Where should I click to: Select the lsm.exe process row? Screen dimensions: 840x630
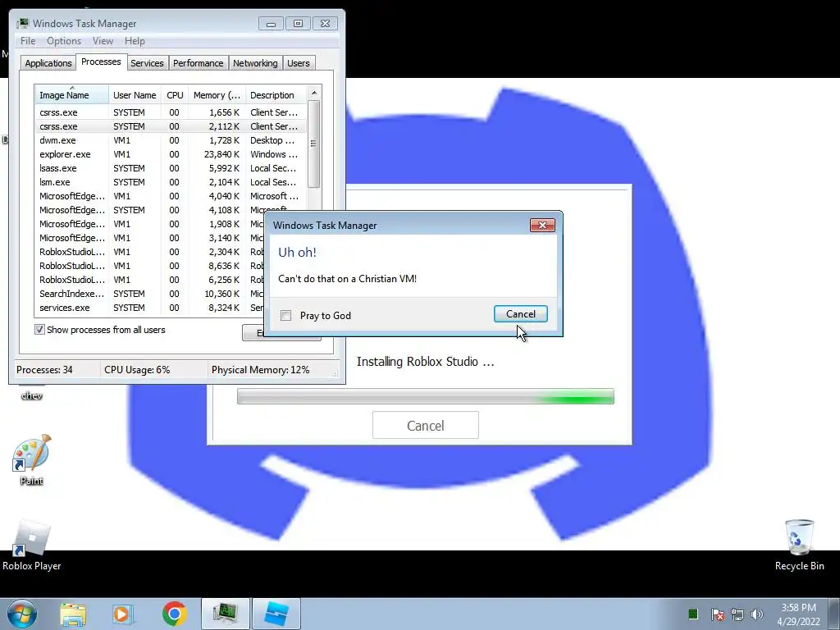tap(171, 182)
